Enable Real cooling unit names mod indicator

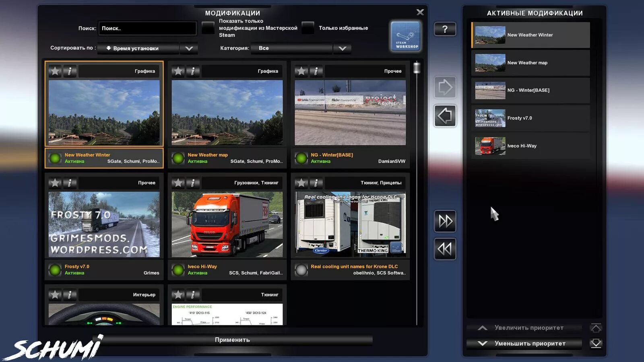(301, 269)
